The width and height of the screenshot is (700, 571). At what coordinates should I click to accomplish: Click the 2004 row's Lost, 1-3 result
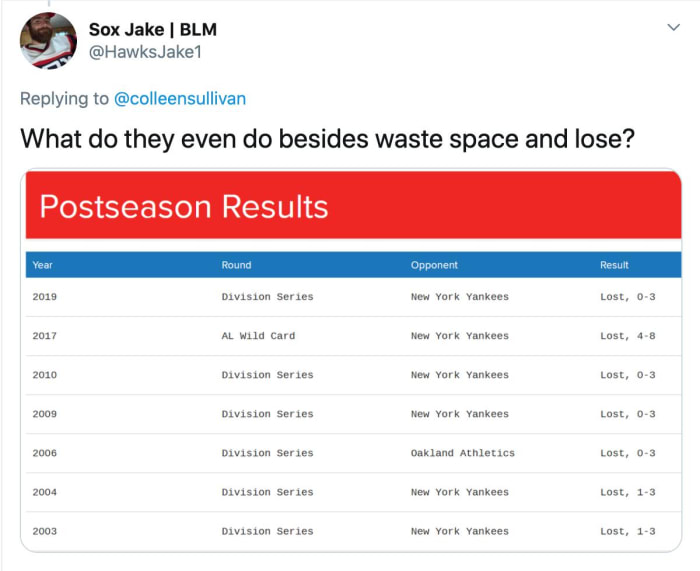[x=627, y=492]
